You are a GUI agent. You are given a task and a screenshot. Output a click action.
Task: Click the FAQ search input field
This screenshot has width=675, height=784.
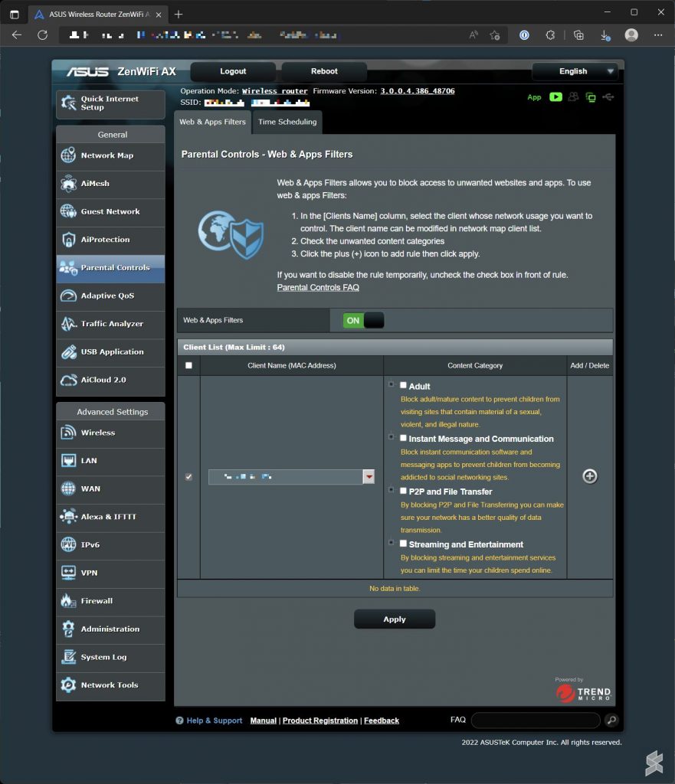pos(535,720)
